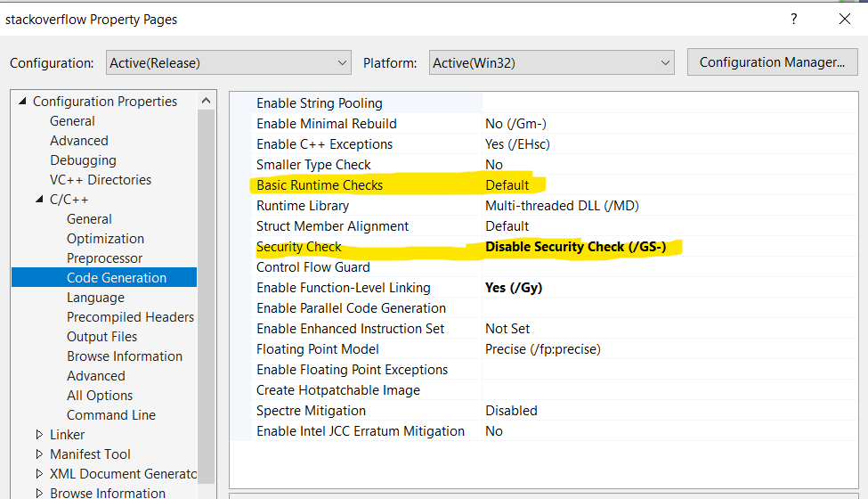Collapse the C/C++ tree node

click(x=39, y=200)
